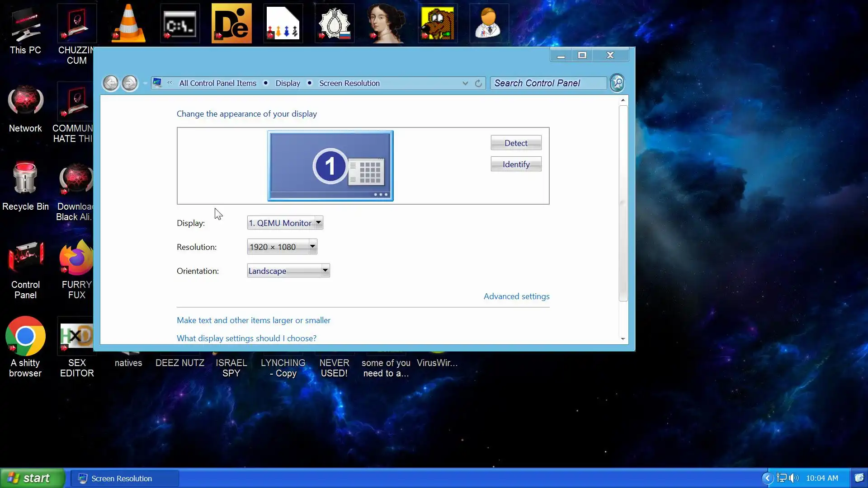The width and height of the screenshot is (868, 488).
Task: Click the Forward navigation arrow button
Action: coord(130,83)
